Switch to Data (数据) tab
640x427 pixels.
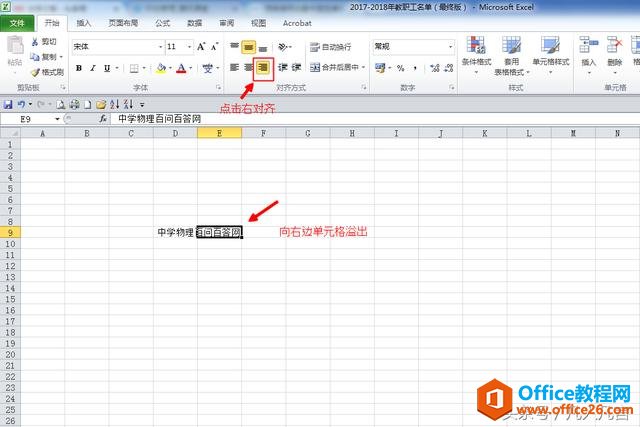click(194, 23)
